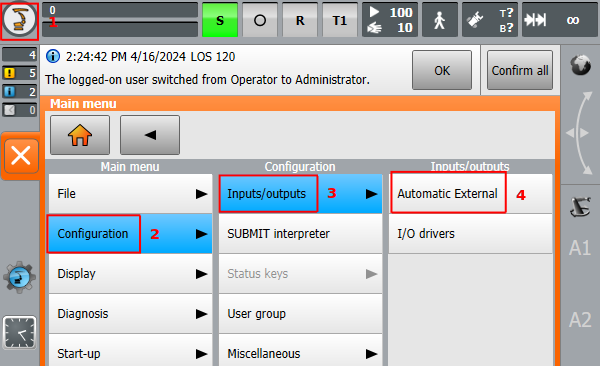Expand the Display submenu arrow
Screen dimensions: 600x366
(x=201, y=274)
